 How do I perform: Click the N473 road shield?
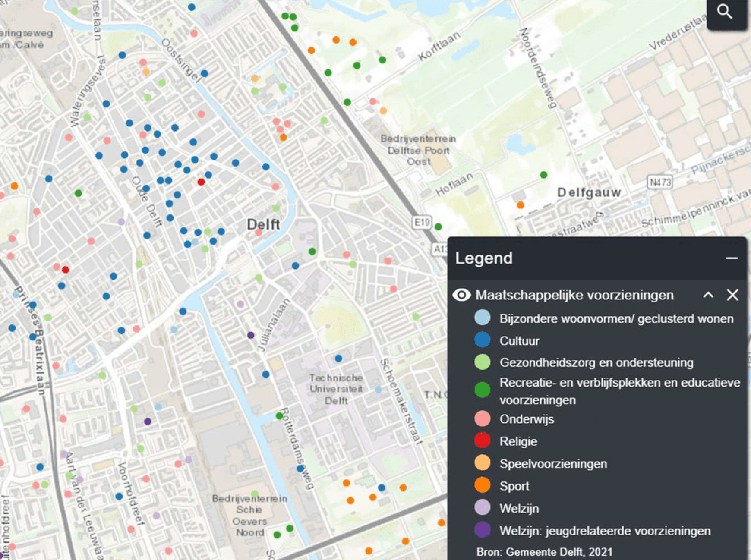point(660,182)
